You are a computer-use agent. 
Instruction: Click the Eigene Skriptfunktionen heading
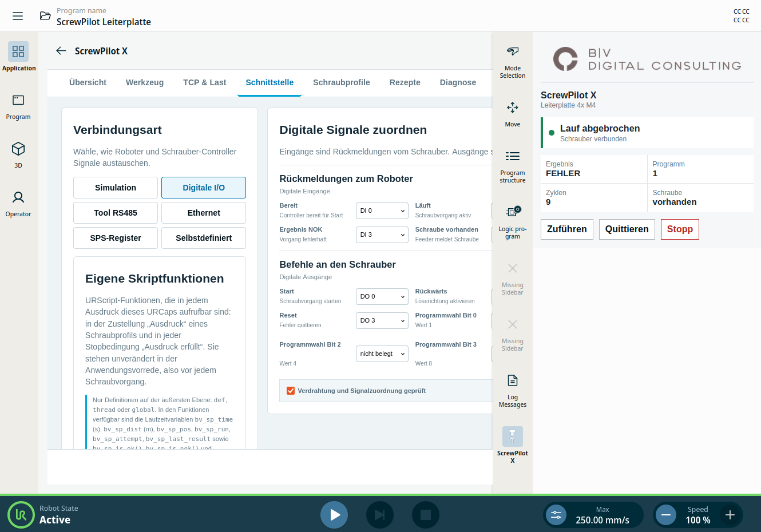coord(154,279)
